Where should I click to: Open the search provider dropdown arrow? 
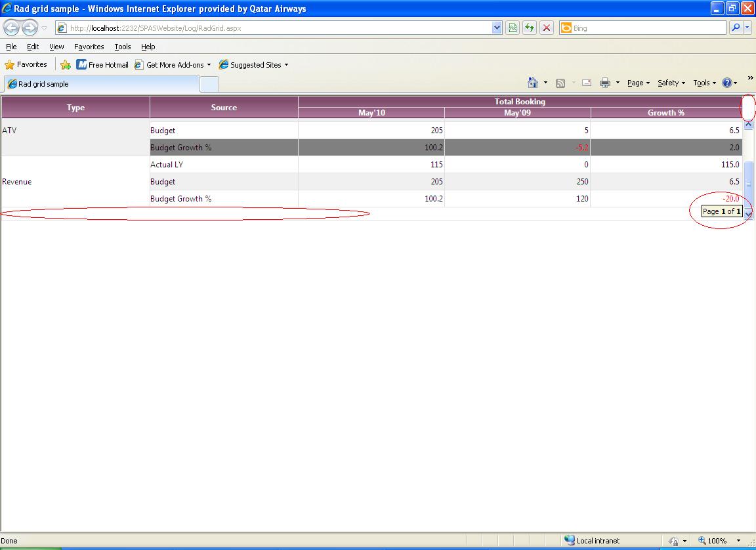point(747,28)
